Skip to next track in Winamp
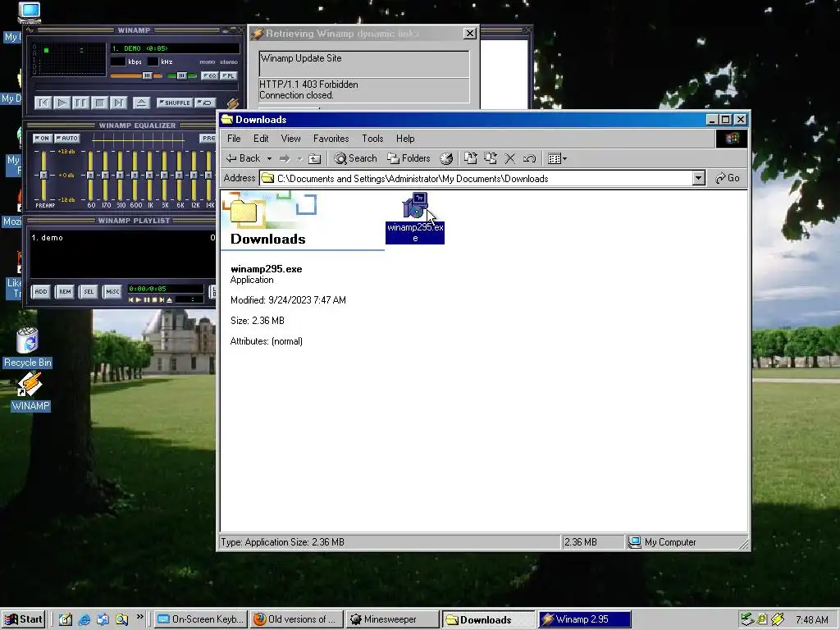The width and height of the screenshot is (840, 630). coord(118,103)
